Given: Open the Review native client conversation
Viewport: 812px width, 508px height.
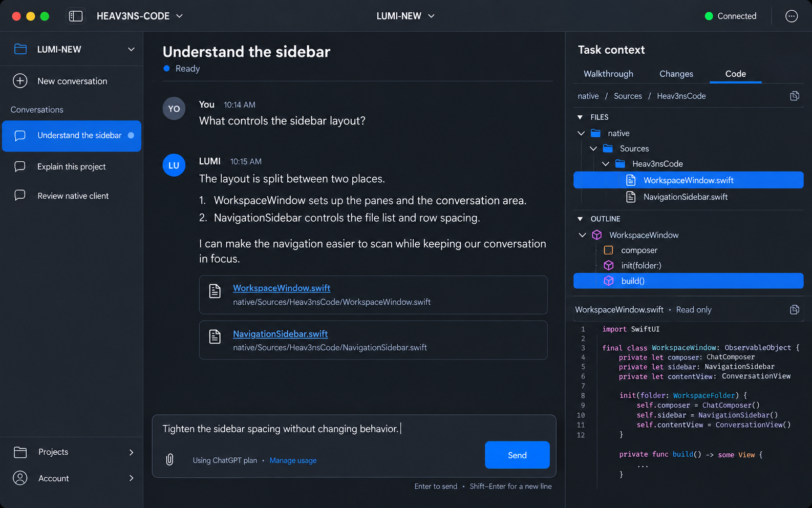Looking at the screenshot, I should [x=72, y=196].
